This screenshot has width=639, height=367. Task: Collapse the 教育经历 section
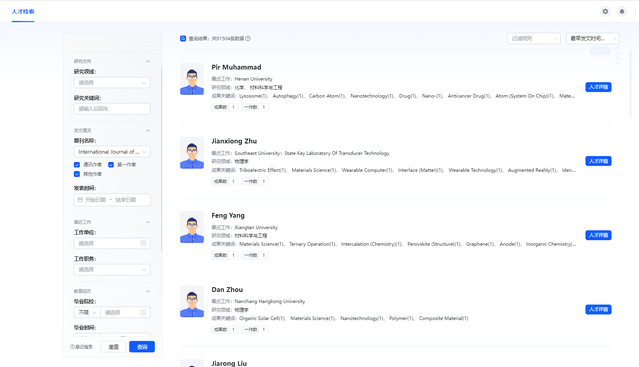(x=148, y=291)
